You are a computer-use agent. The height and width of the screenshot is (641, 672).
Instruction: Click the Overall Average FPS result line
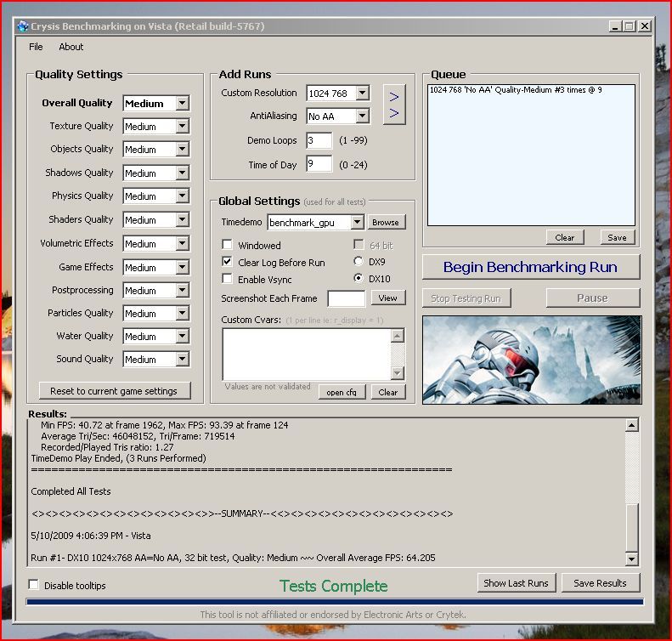[x=233, y=558]
